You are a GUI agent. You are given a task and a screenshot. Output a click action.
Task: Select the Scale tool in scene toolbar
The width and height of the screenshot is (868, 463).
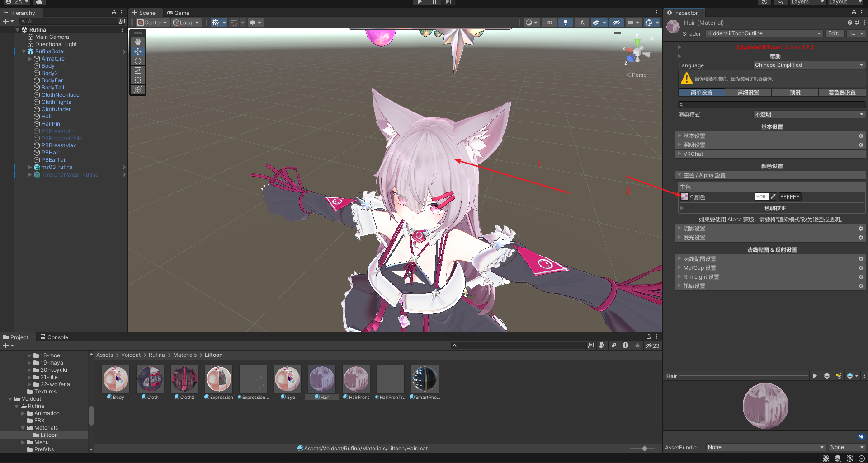coord(138,70)
